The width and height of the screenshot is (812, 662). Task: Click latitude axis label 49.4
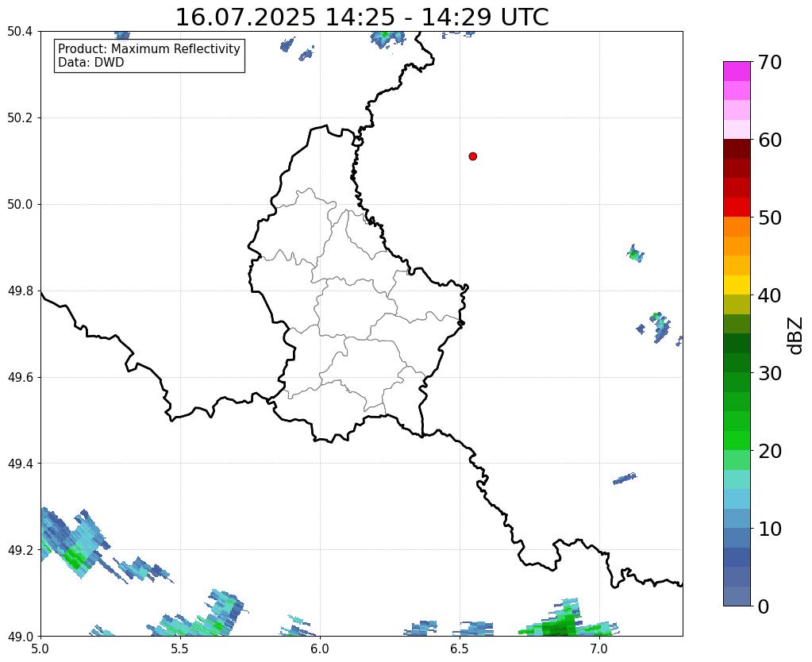click(20, 464)
